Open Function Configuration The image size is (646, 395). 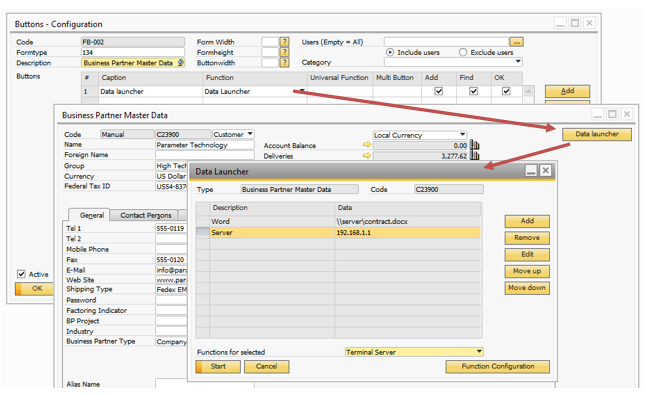[x=497, y=367]
